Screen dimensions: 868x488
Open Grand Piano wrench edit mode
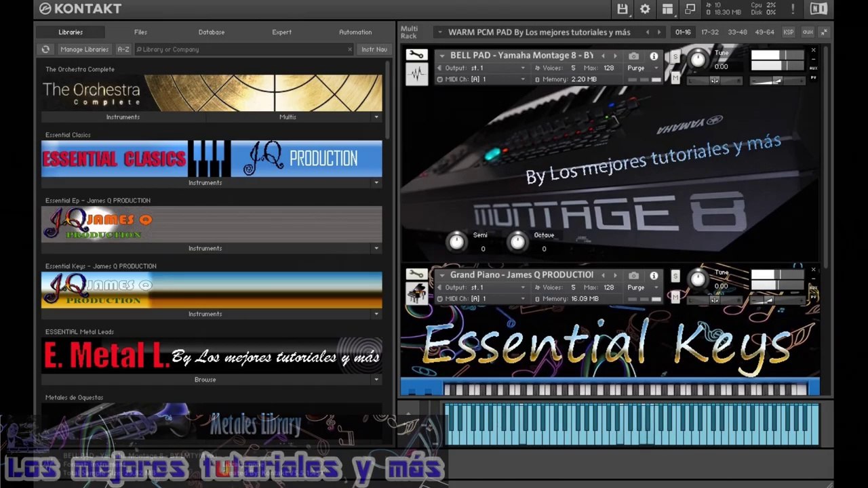point(416,274)
